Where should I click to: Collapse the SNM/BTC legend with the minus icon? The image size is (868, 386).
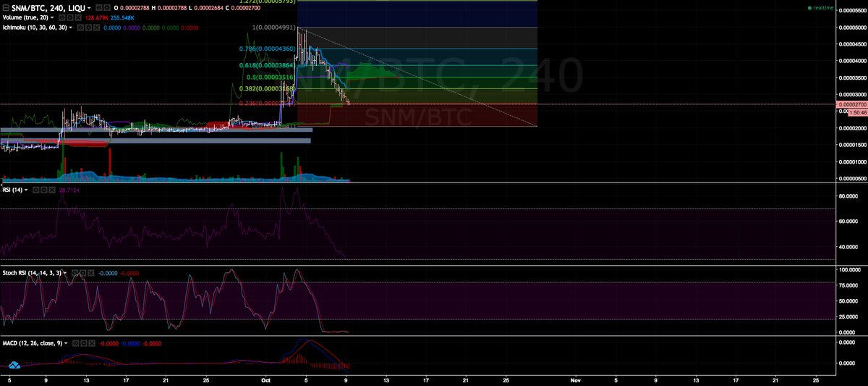tap(7, 8)
